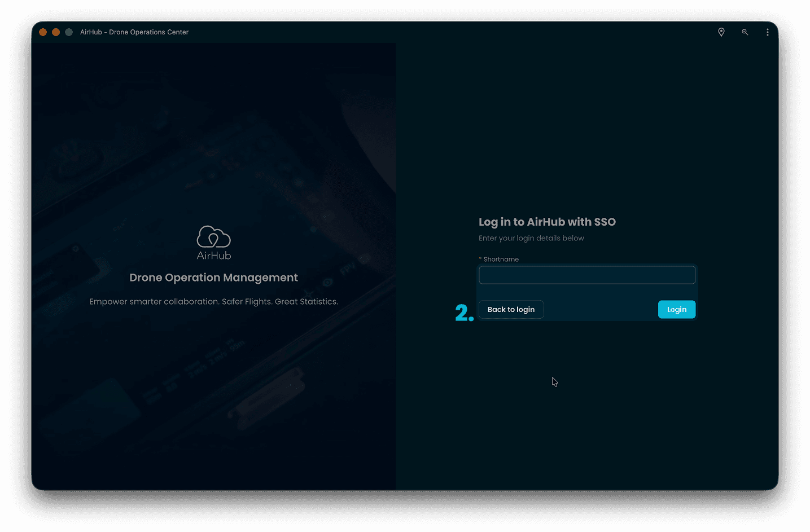810x532 pixels.
Task: Click the step 2 marker
Action: (x=463, y=312)
